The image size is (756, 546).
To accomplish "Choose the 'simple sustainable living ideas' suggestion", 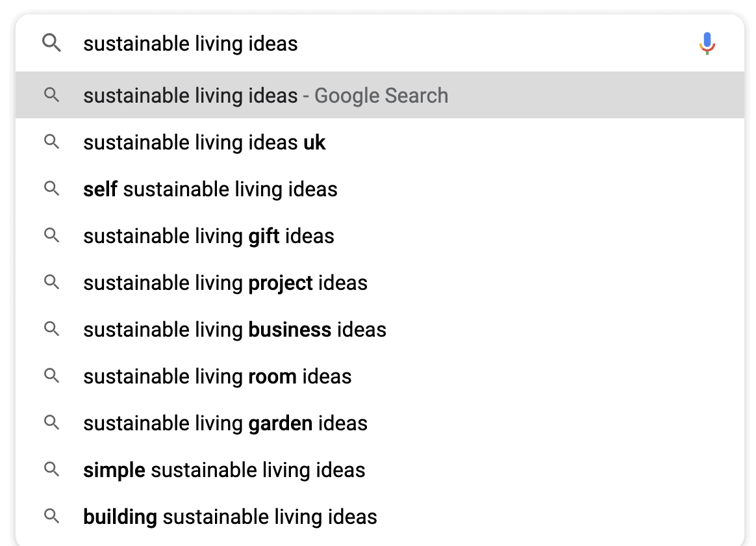I will [x=224, y=470].
